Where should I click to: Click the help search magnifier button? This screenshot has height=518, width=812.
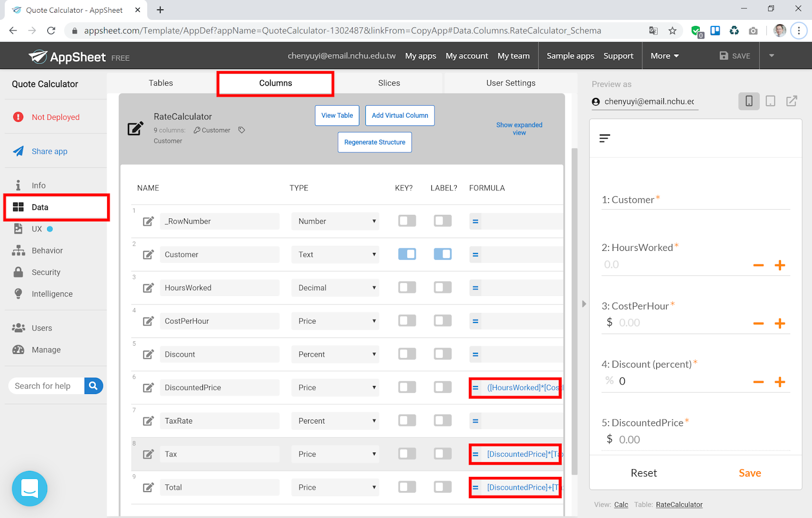[93, 386]
